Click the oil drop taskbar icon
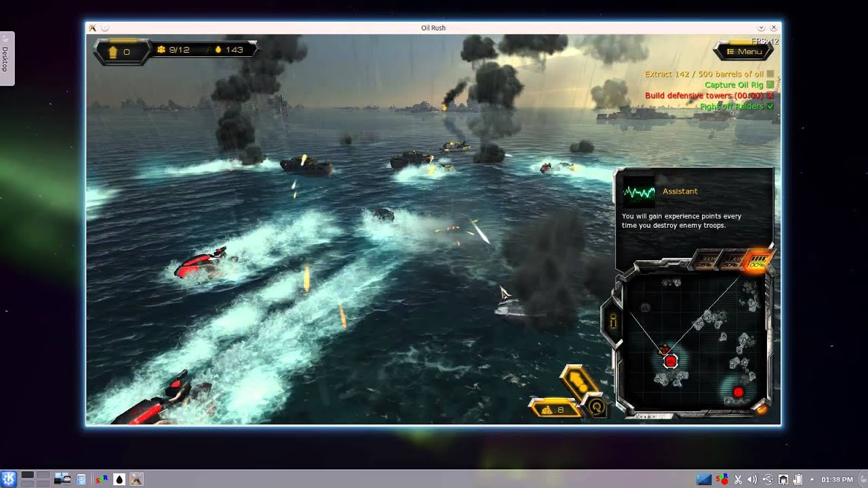This screenshot has height=488, width=868. [x=119, y=479]
